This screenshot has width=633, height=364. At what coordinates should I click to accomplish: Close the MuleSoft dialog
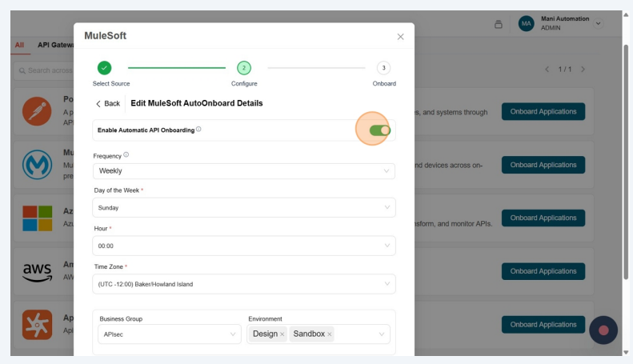click(400, 37)
